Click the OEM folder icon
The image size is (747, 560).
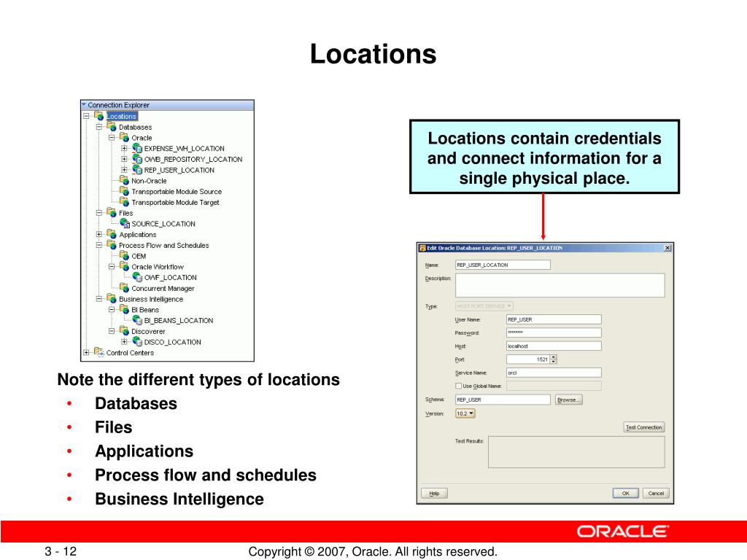coord(124,255)
